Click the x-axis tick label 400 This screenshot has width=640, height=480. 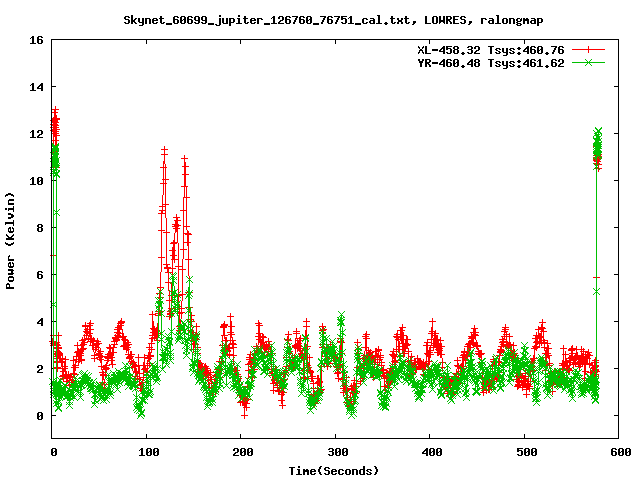click(x=431, y=452)
